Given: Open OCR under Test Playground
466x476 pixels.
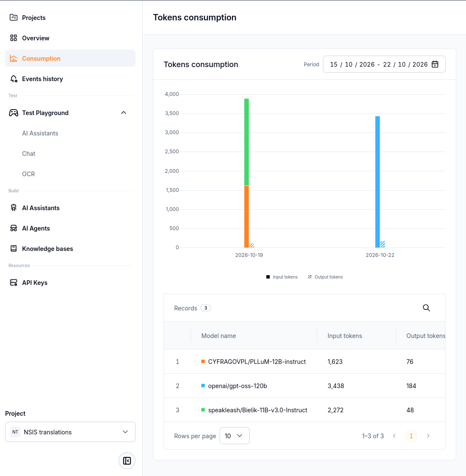Looking at the screenshot, I should tap(28, 174).
